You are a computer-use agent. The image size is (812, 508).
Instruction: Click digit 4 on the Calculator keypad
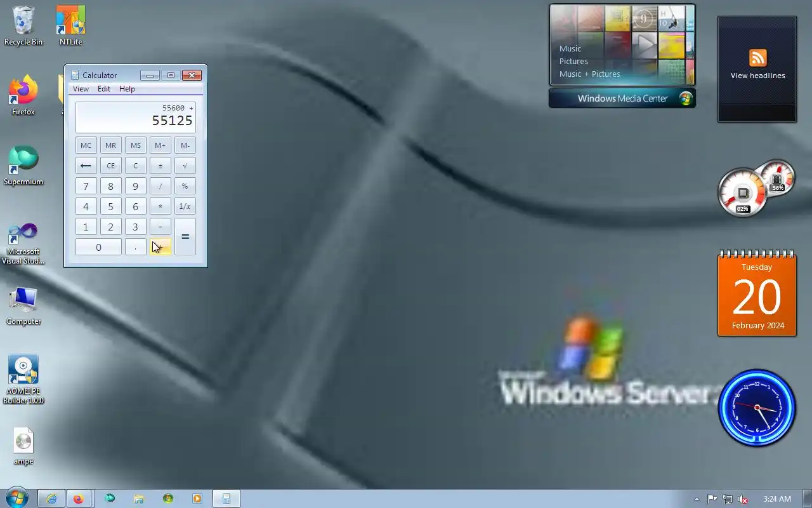tap(86, 206)
